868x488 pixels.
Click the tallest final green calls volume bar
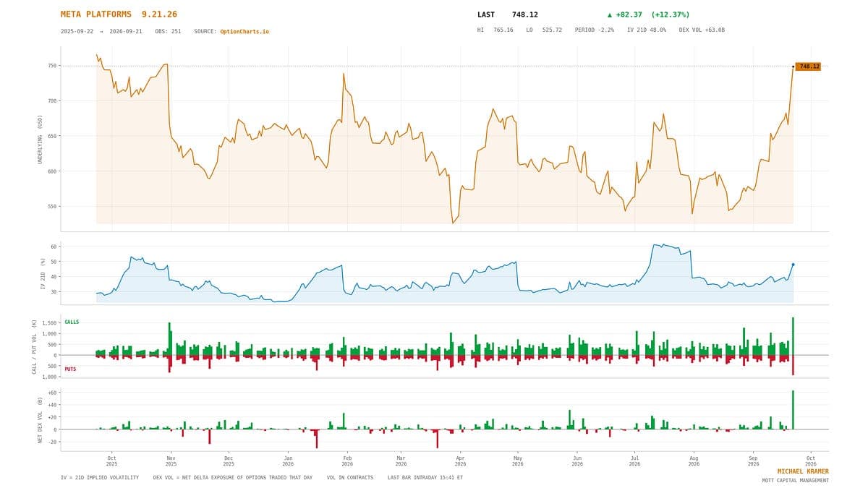click(x=793, y=336)
